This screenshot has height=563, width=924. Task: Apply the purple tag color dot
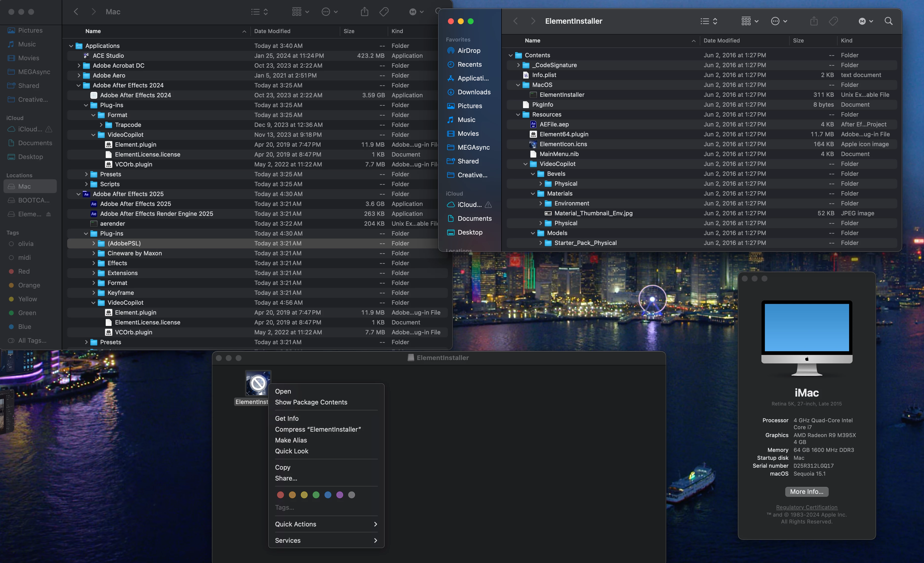click(x=339, y=495)
